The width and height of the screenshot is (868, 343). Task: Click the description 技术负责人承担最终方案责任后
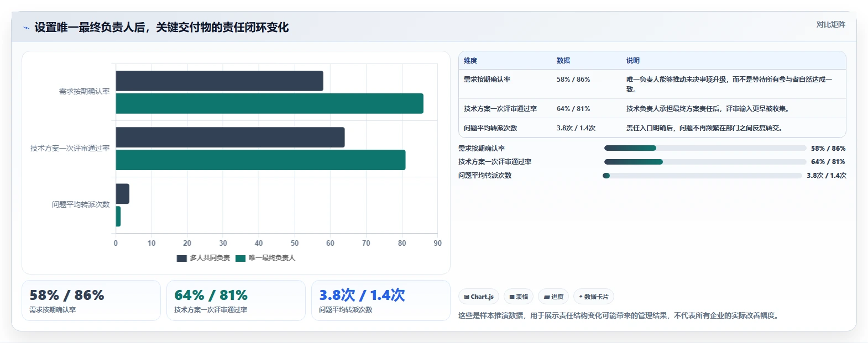pos(709,109)
